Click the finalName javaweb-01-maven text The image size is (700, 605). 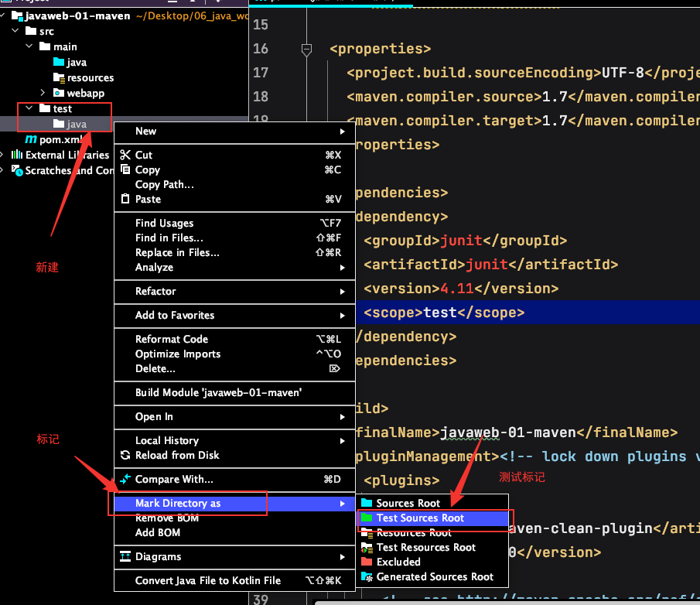click(508, 432)
